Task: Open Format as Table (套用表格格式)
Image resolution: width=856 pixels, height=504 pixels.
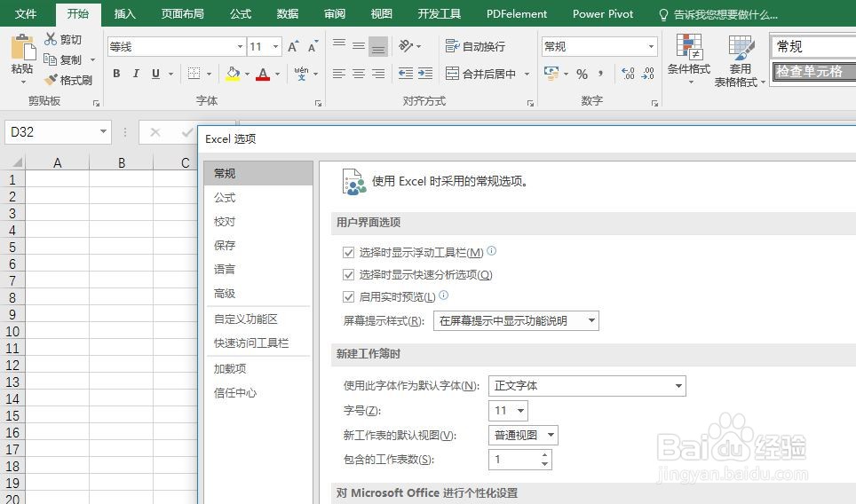Action: click(x=741, y=61)
